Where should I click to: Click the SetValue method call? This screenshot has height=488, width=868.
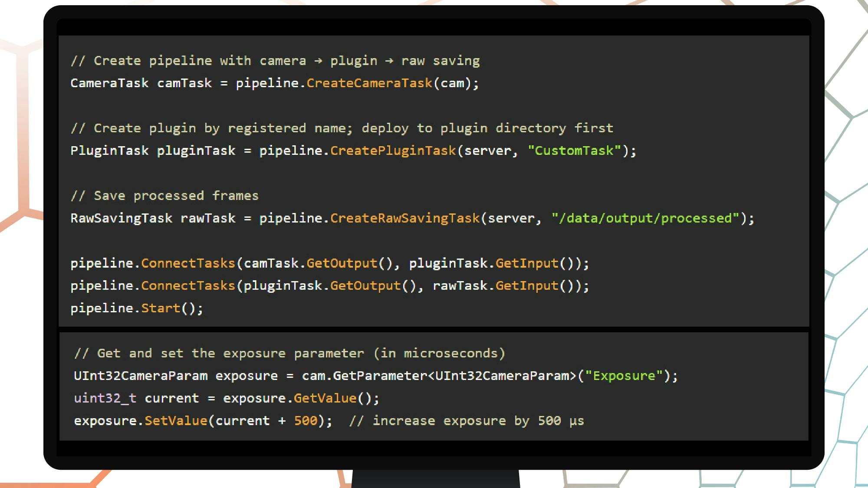click(x=176, y=421)
